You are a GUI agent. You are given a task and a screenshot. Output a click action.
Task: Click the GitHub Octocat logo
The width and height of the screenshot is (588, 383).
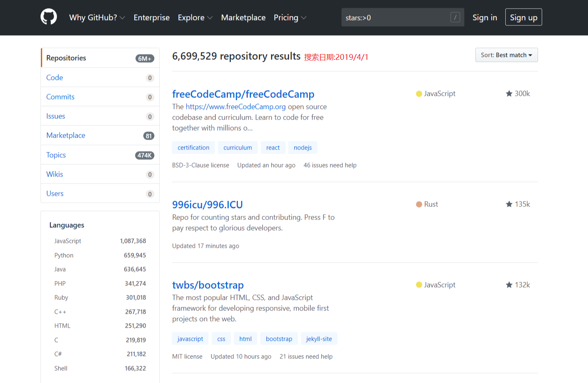[49, 17]
